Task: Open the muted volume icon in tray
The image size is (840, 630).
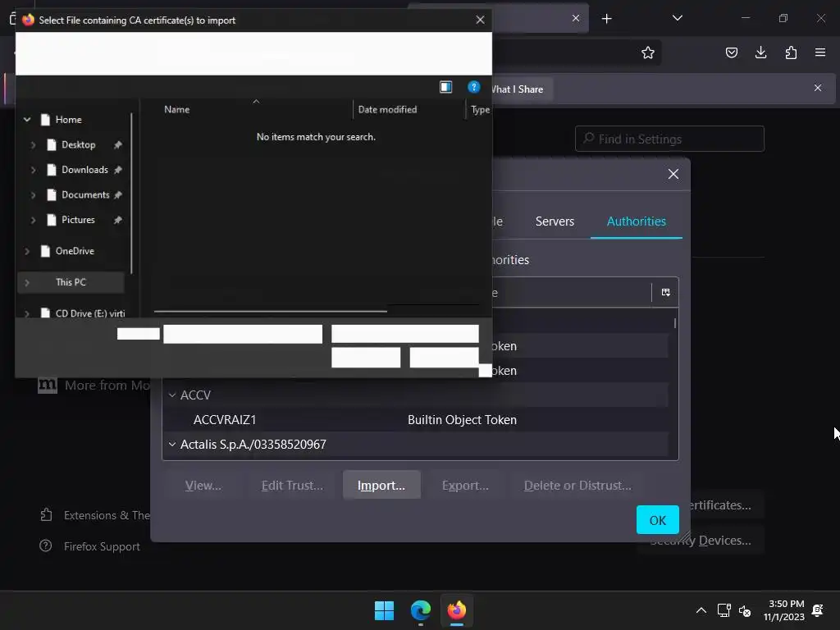Action: tap(745, 610)
